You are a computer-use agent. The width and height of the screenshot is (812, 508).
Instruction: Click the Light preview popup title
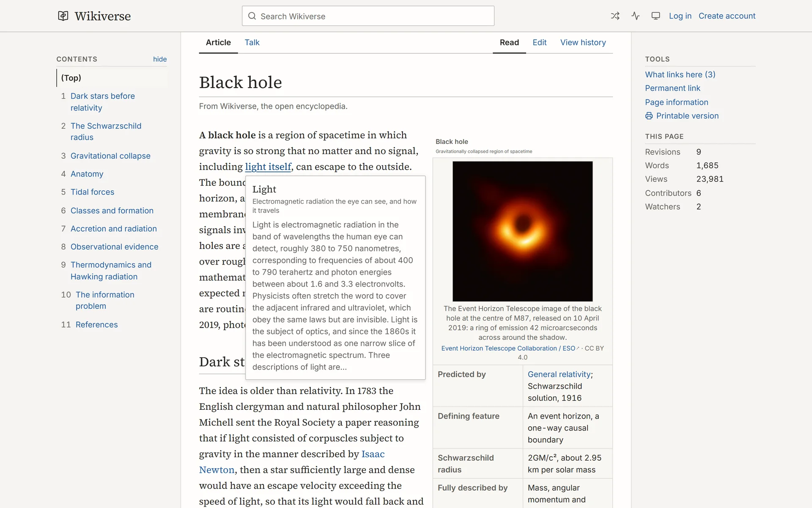click(x=264, y=189)
